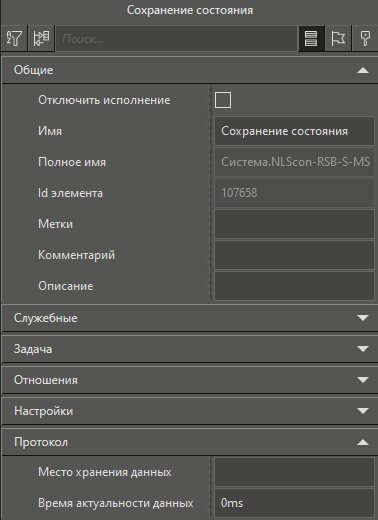The height and width of the screenshot is (520, 378).
Task: Select the stacked rows view icon
Action: [311, 39]
